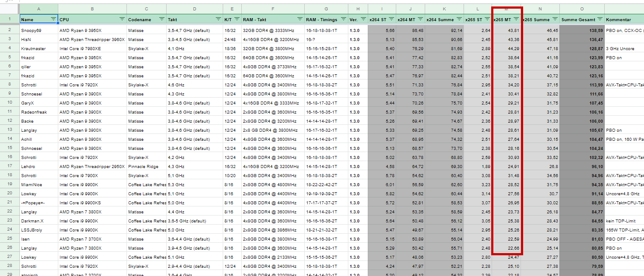Image resolution: width=644 pixels, height=276 pixels.
Task: Click the Pinnacle Ridge codename cell
Action: click(x=147, y=166)
